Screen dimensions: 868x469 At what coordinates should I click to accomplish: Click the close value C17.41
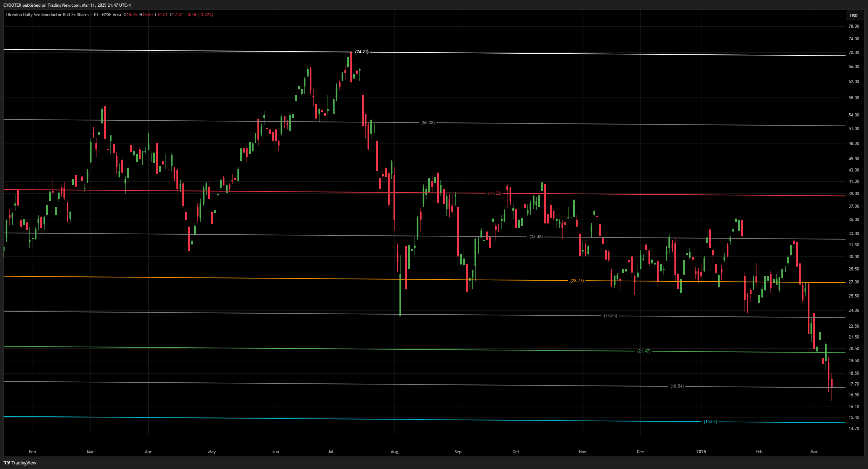click(176, 15)
